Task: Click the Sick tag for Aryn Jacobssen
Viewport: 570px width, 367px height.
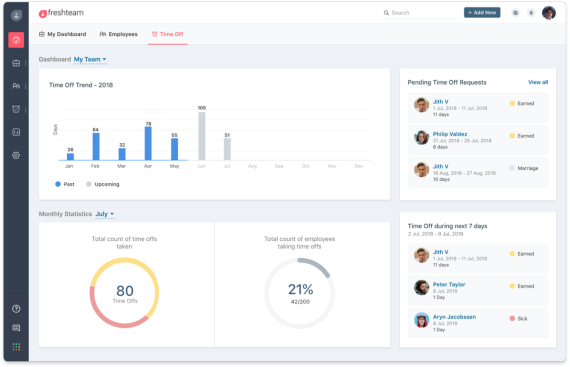Action: click(x=519, y=319)
